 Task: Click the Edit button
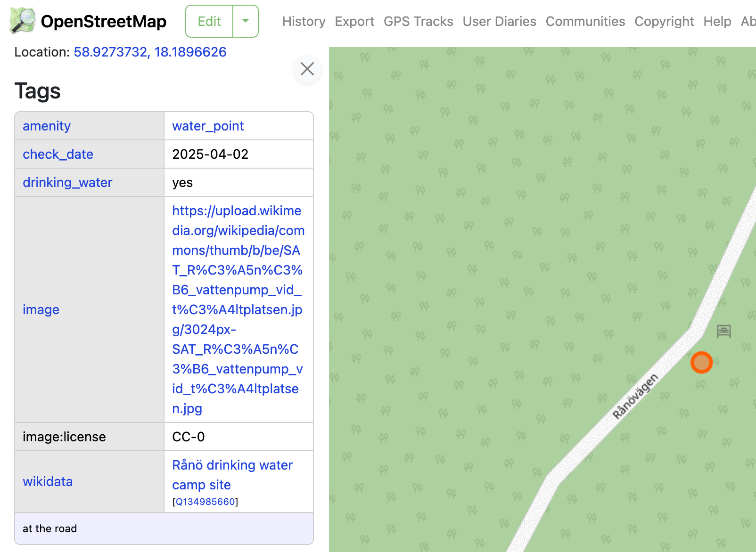click(209, 21)
